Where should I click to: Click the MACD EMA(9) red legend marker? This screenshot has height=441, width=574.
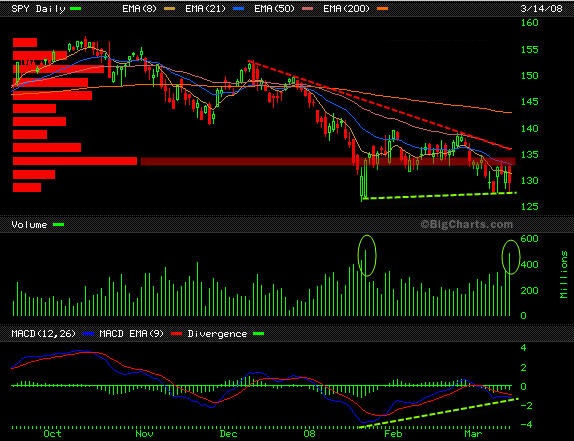[176, 333]
